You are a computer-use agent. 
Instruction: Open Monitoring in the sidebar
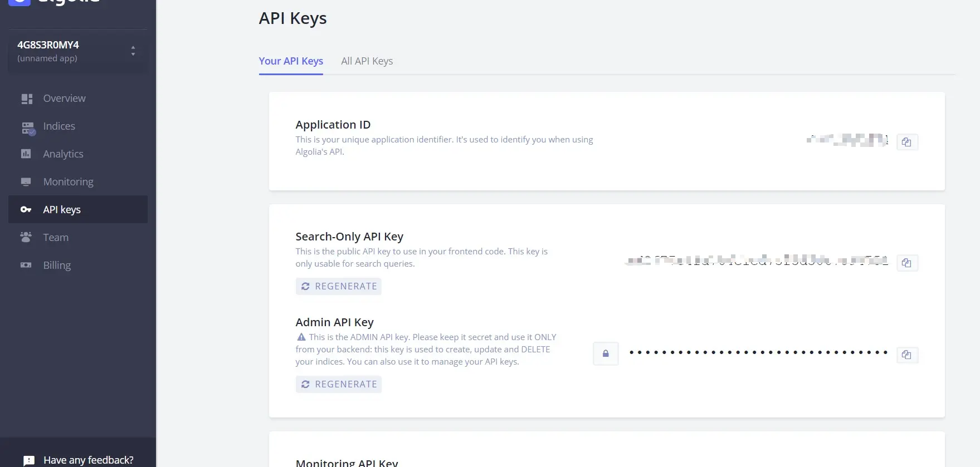pyautogui.click(x=78, y=182)
